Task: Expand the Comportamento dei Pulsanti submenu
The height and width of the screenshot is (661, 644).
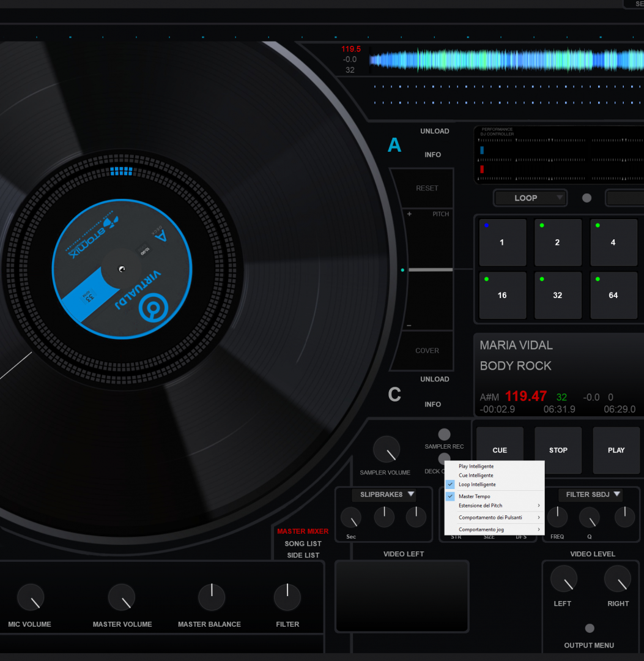Action: tap(495, 517)
